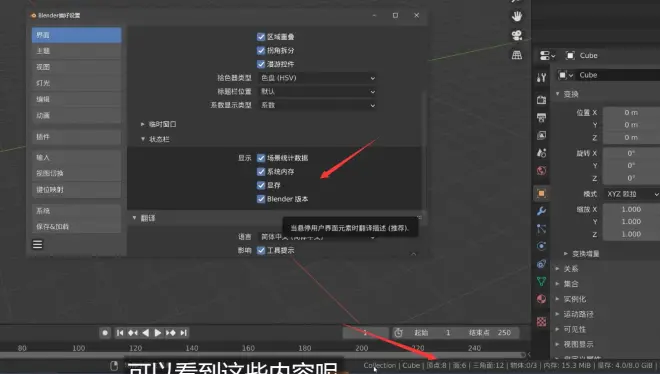This screenshot has height=374, width=660.
Task: Open the 系数显示类型 dropdown
Action: coord(317,105)
